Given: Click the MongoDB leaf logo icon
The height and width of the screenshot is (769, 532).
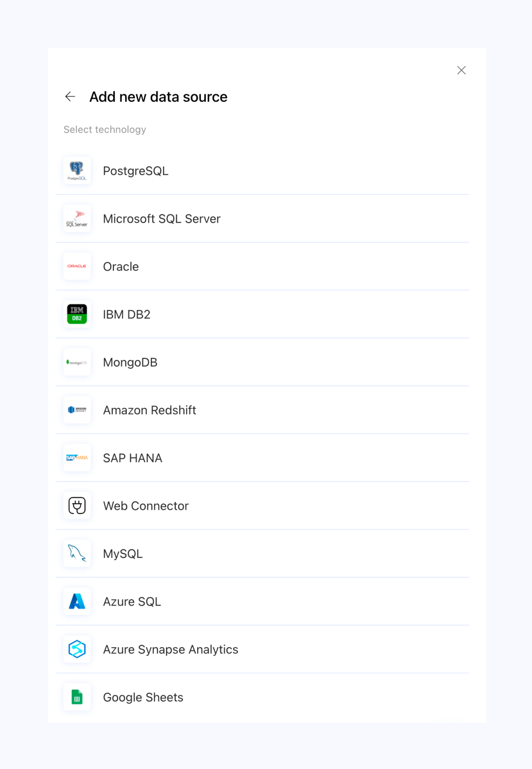Looking at the screenshot, I should tap(77, 362).
